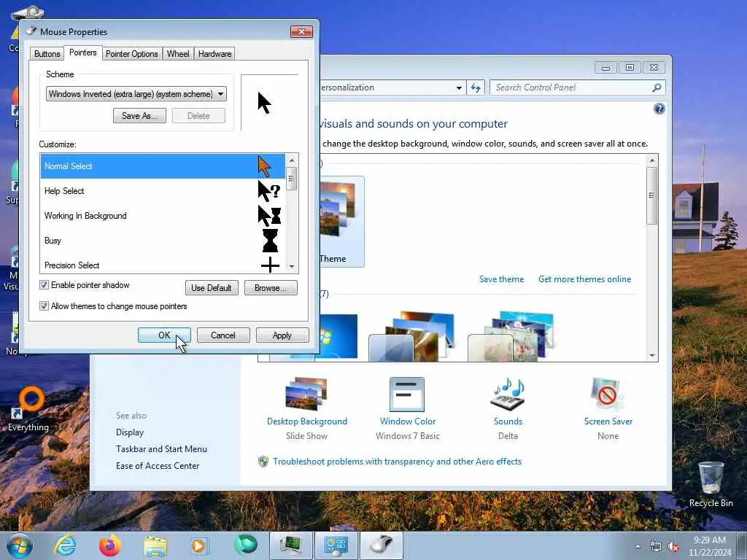Confirm with the OK button

(164, 335)
